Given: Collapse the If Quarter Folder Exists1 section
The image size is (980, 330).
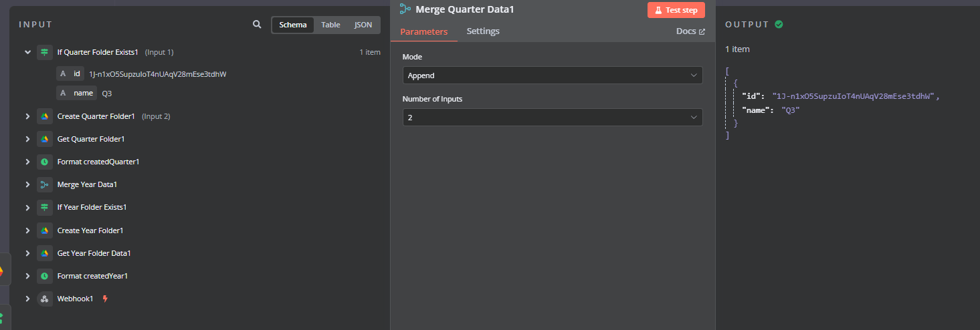Looking at the screenshot, I should (x=27, y=52).
